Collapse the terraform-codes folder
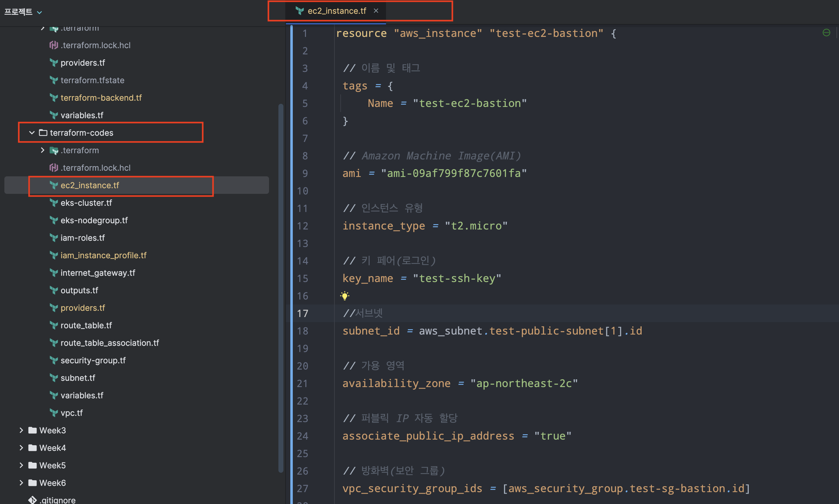The width and height of the screenshot is (839, 504). point(32,133)
